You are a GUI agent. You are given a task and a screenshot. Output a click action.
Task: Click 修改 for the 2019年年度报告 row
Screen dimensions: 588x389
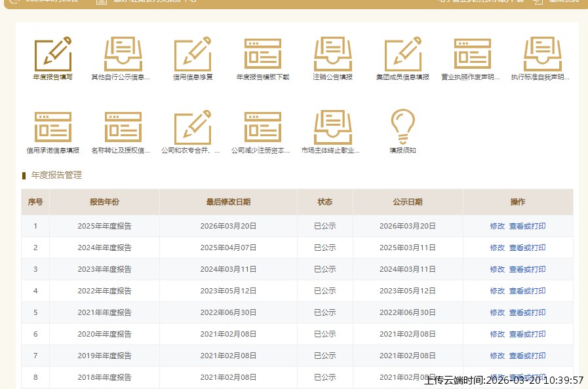tap(498, 356)
